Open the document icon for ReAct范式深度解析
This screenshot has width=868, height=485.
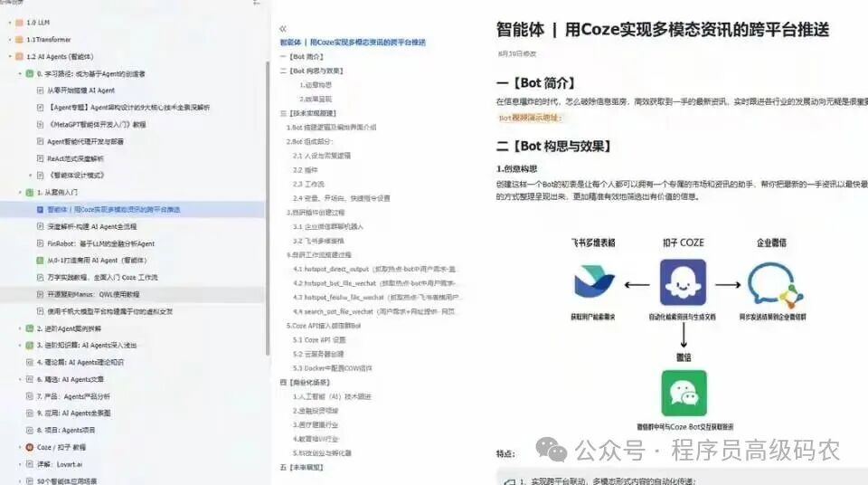pyautogui.click(x=40, y=158)
